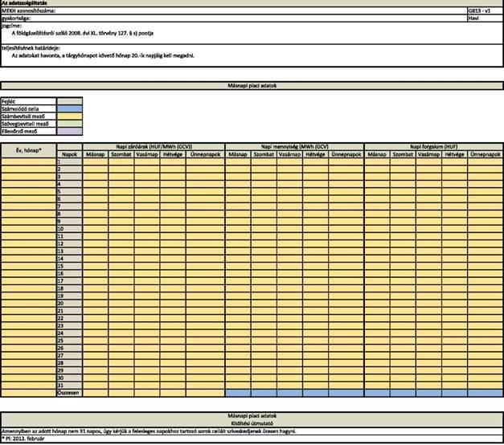Click 'Ünnepnapok' header under Napi záróárak
This screenshot has width=504, height=445.
[x=206, y=154]
